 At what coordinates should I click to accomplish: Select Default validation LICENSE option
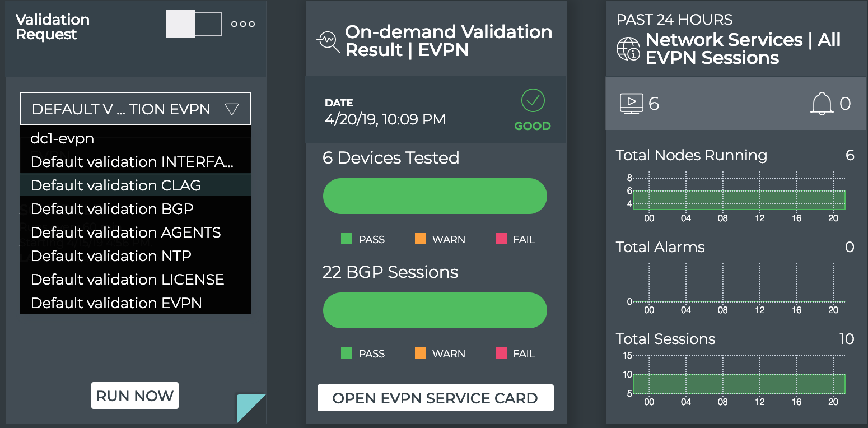click(127, 280)
